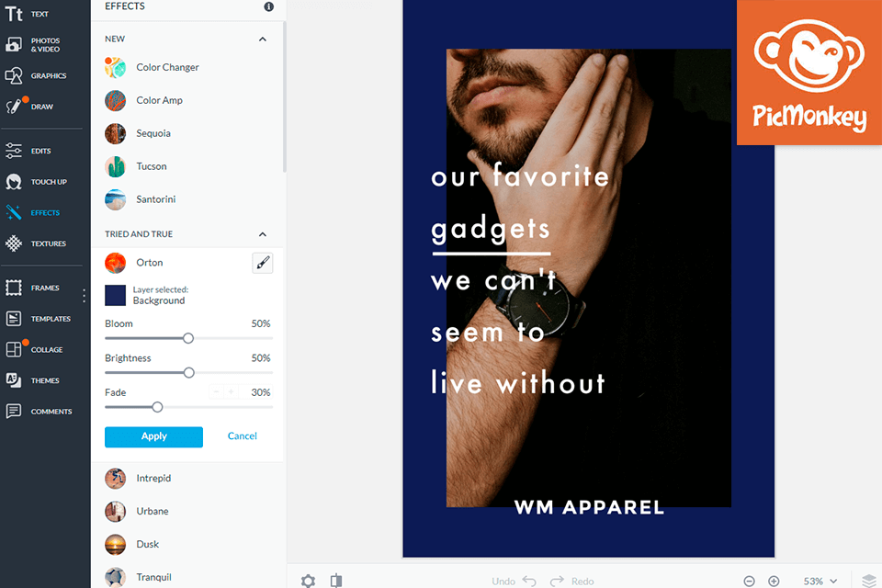The image size is (882, 588).
Task: Open the Templates menu item
Action: (39, 319)
